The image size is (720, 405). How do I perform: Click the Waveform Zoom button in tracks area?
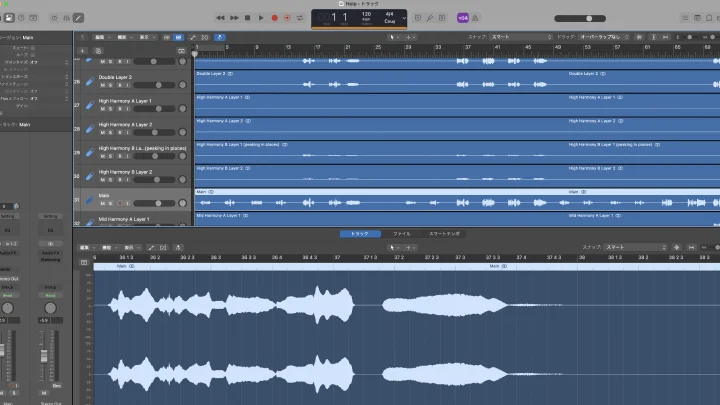639,37
